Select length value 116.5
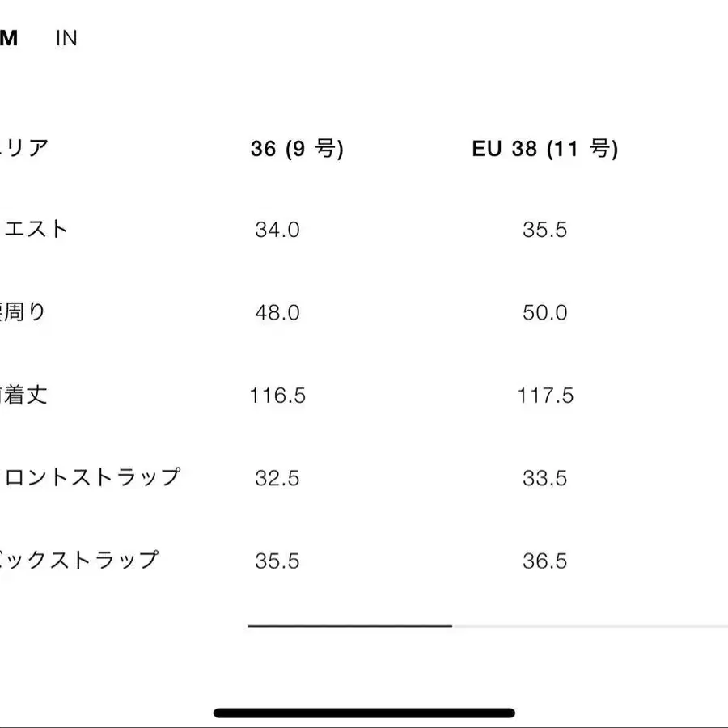Viewport: 728px width, 728px height. coord(277,396)
